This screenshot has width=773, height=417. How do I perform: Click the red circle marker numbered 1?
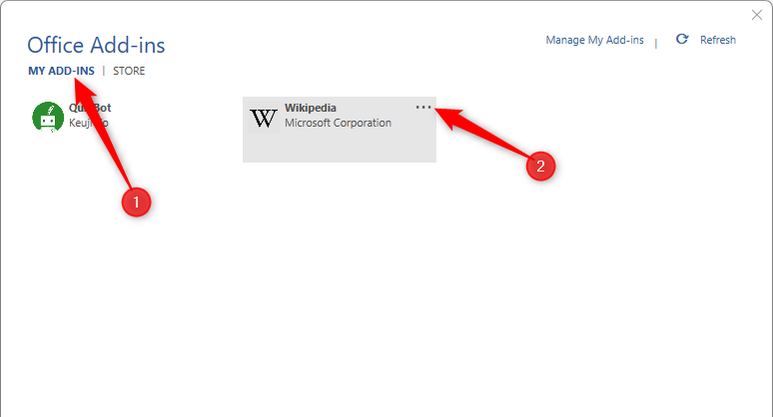pos(136,202)
